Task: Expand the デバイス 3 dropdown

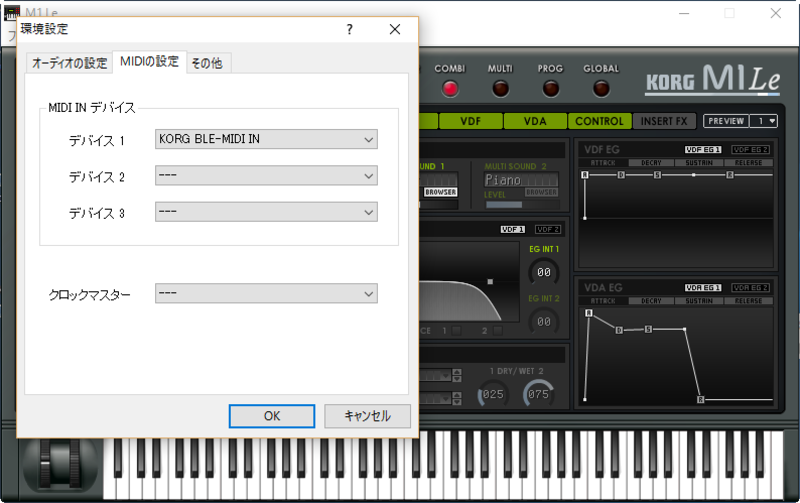Action: pyautogui.click(x=266, y=212)
